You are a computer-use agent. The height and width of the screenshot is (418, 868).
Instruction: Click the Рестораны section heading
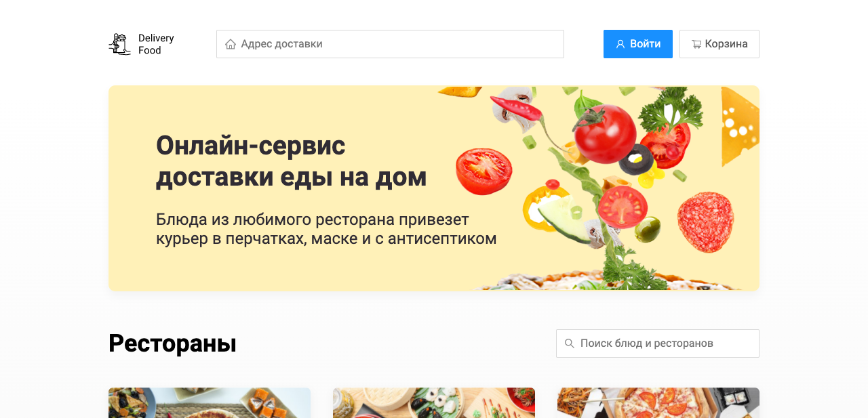pos(172,343)
